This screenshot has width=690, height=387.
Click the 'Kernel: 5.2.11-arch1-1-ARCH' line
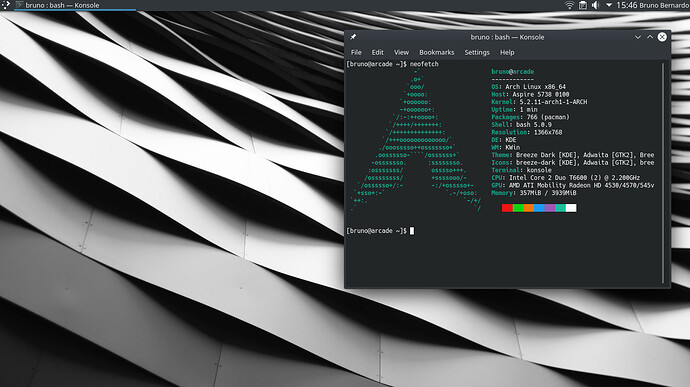coord(539,102)
